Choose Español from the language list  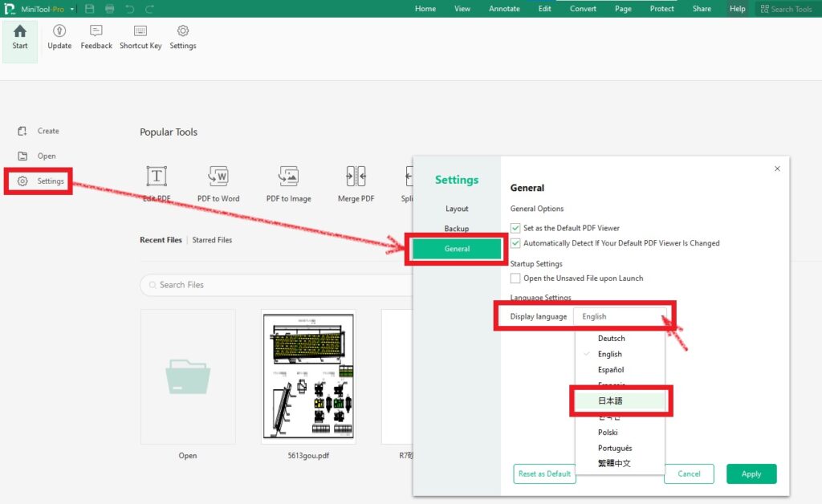(x=621, y=370)
